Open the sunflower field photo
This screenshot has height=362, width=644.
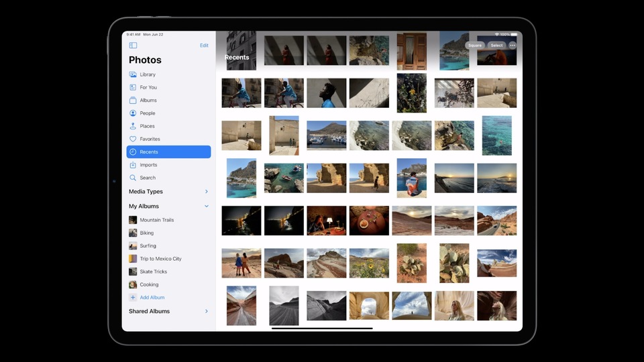coord(369,263)
